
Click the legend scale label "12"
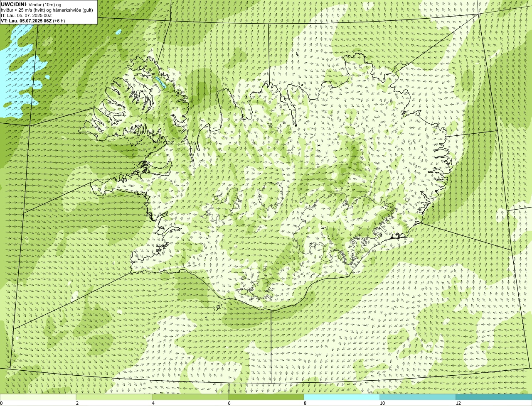[458, 403]
